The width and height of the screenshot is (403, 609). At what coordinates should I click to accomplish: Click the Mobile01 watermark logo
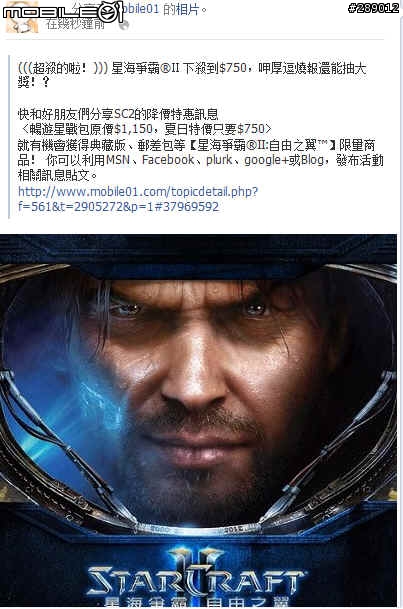tap(63, 11)
